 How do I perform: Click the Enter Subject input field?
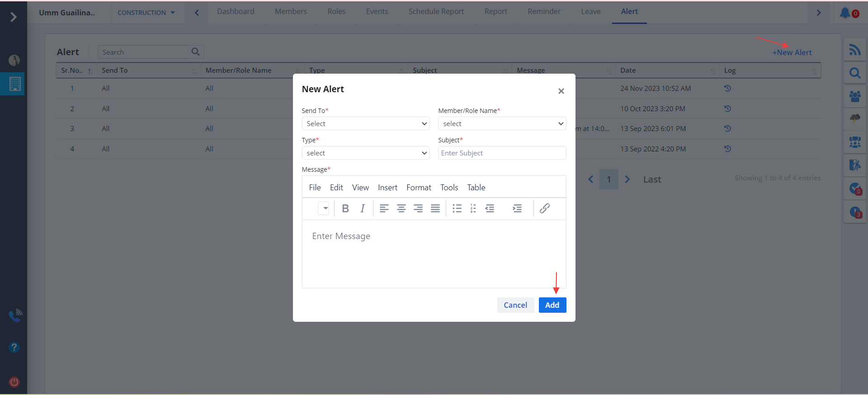click(502, 153)
